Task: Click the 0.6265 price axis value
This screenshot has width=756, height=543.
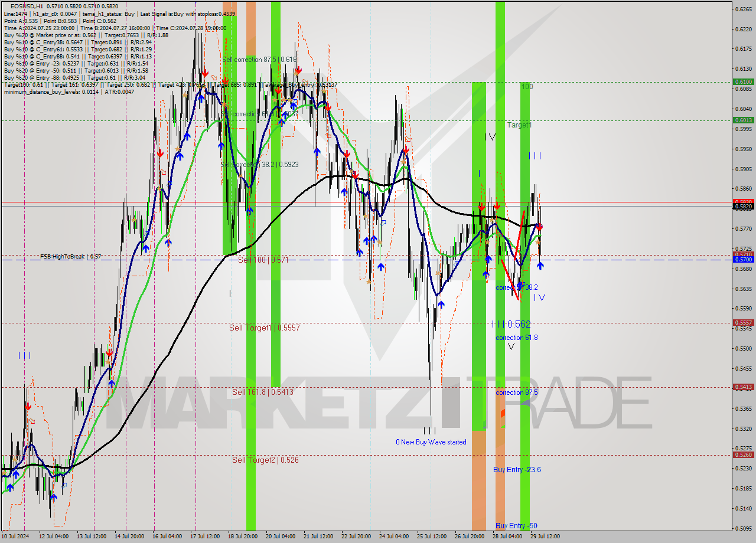Action: [743, 9]
